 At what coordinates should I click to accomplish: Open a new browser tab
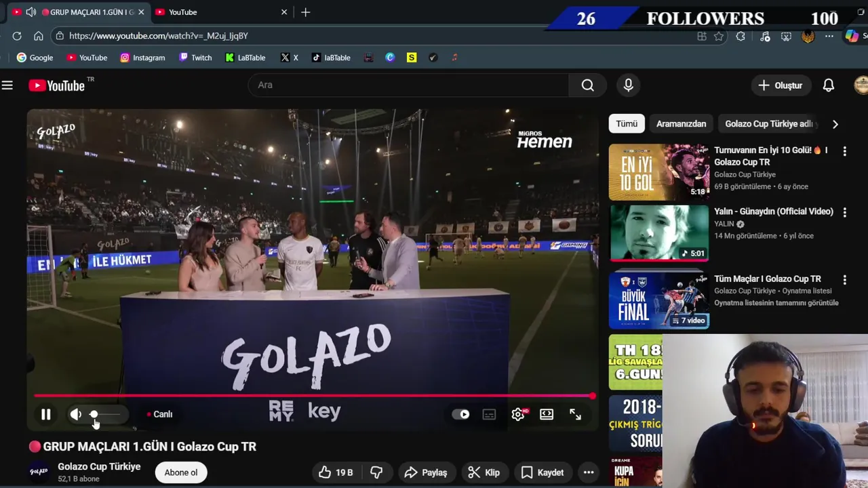[305, 12]
